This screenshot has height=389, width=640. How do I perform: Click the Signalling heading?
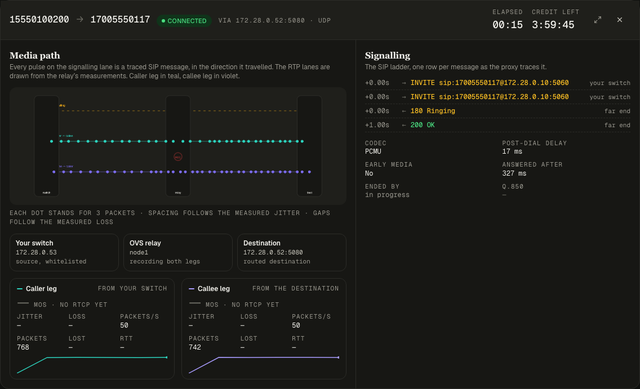(387, 56)
